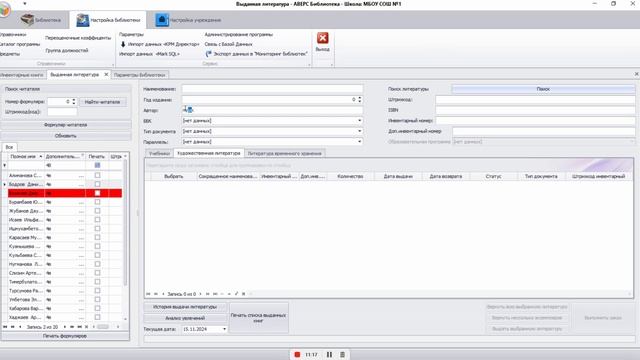Toggle Печать checkbox for Алманова row
640x360 pixels.
tap(97, 175)
